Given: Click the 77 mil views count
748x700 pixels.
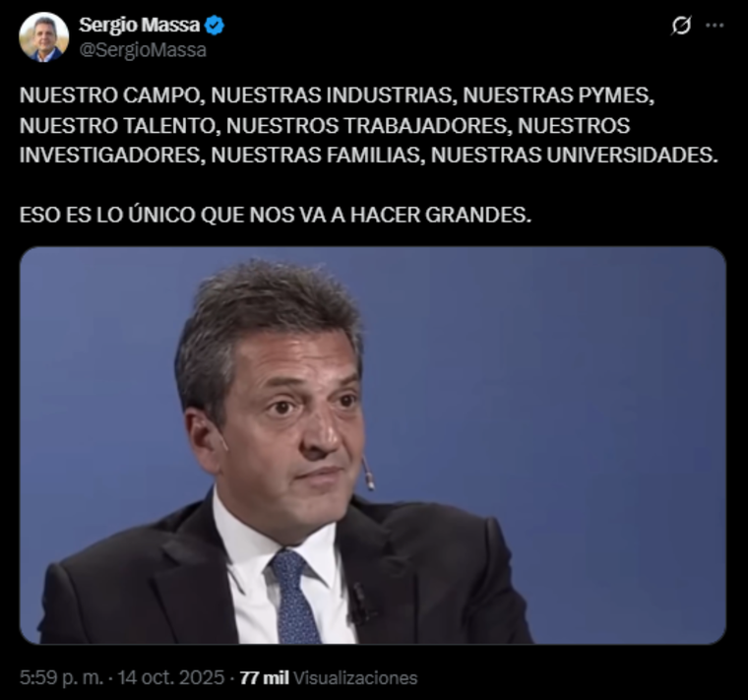Looking at the screenshot, I should coord(265,678).
